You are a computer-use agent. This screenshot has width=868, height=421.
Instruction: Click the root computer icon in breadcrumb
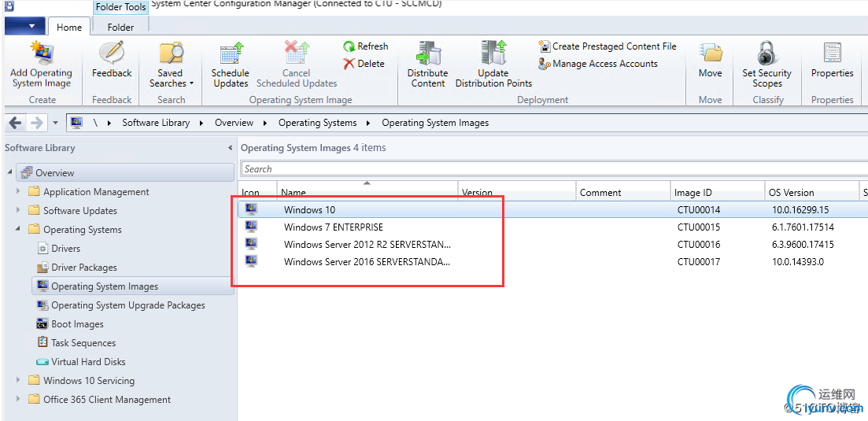click(x=76, y=123)
